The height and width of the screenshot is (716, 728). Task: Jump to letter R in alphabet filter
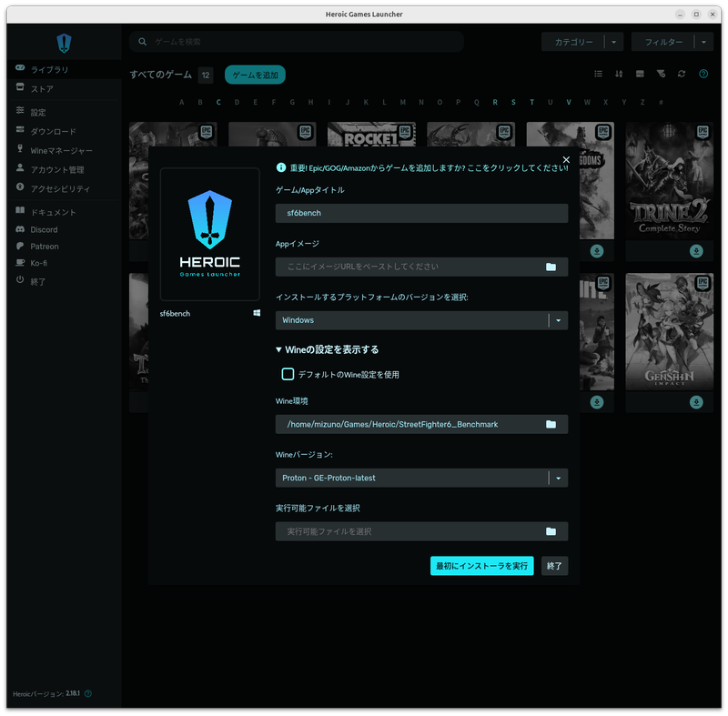point(495,102)
